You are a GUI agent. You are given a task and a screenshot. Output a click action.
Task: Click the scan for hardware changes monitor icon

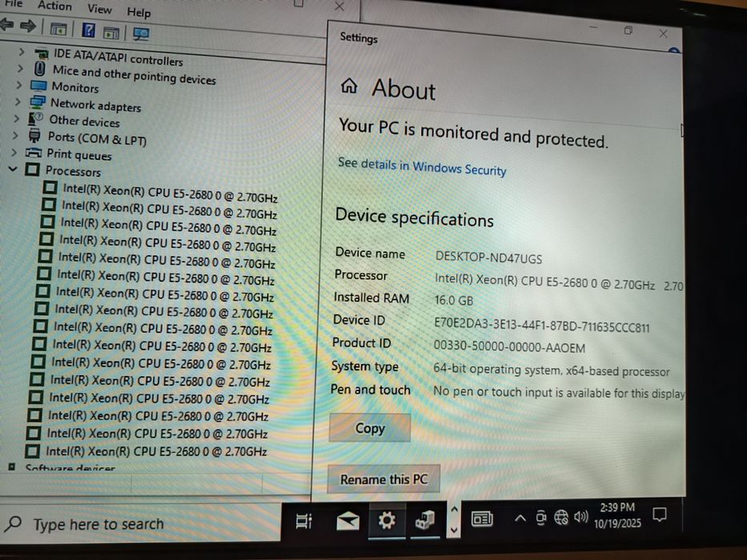pyautogui.click(x=141, y=34)
